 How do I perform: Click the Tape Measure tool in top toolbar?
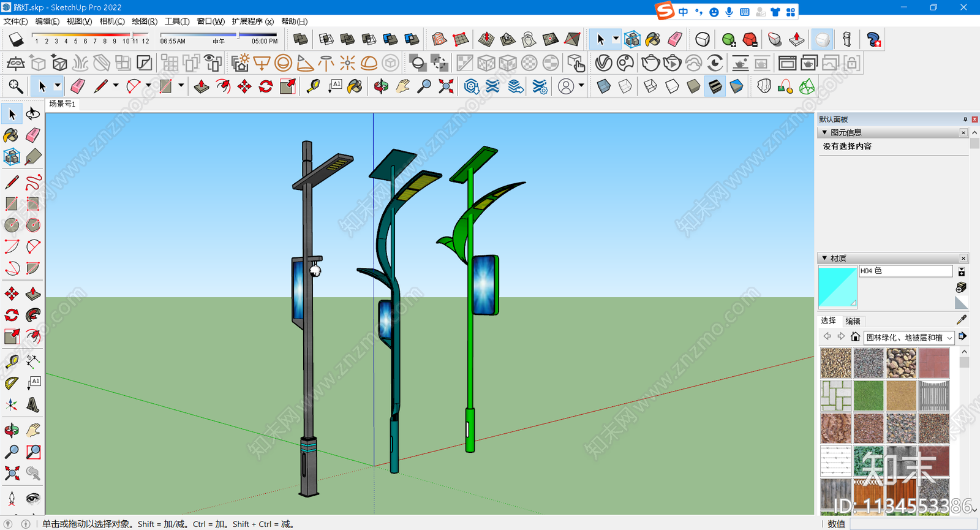coord(313,86)
